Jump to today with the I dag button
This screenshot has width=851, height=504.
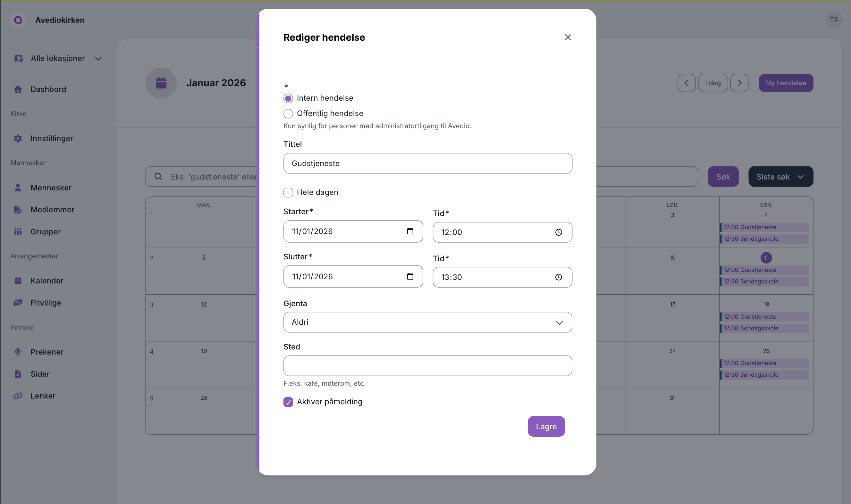[x=713, y=82]
